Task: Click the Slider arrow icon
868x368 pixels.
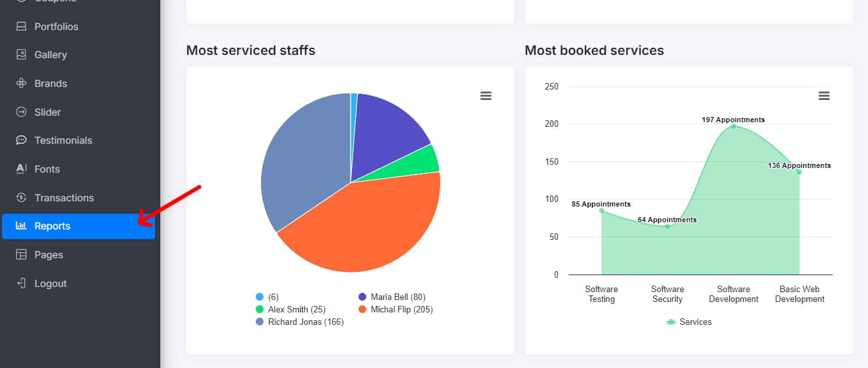Action: (x=21, y=112)
